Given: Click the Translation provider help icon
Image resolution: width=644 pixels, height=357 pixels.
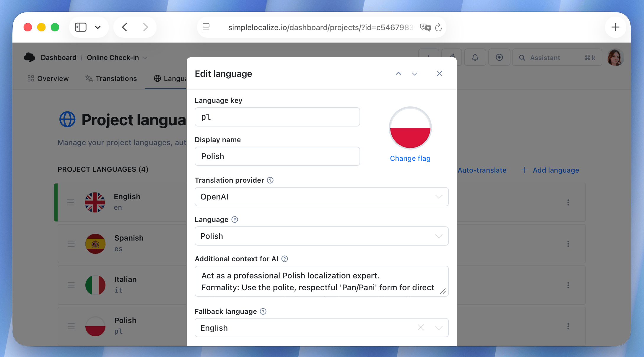Looking at the screenshot, I should pos(270,180).
